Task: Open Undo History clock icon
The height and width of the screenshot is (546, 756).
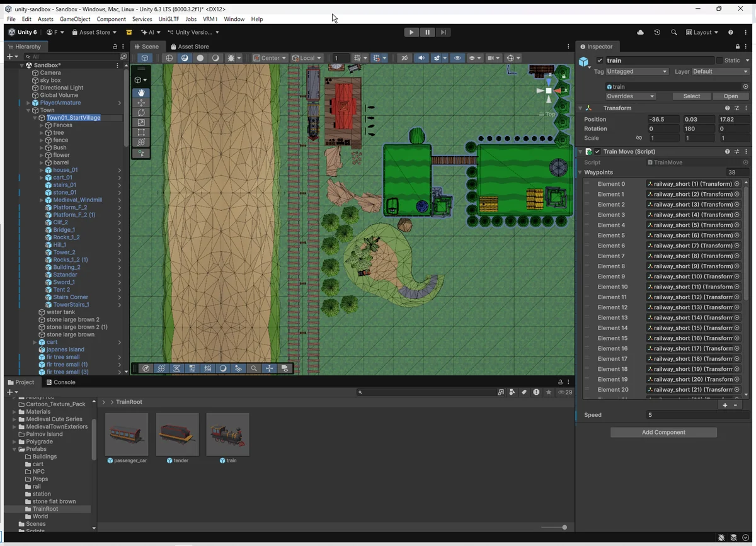Action: (x=657, y=32)
